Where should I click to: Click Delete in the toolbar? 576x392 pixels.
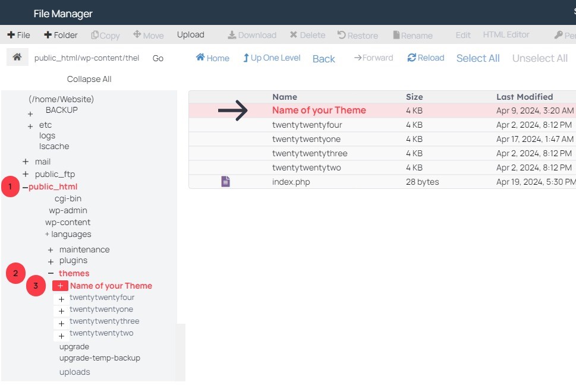(x=307, y=35)
